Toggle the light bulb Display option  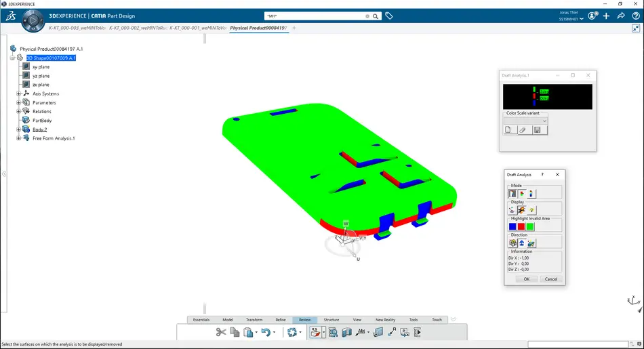pos(531,210)
